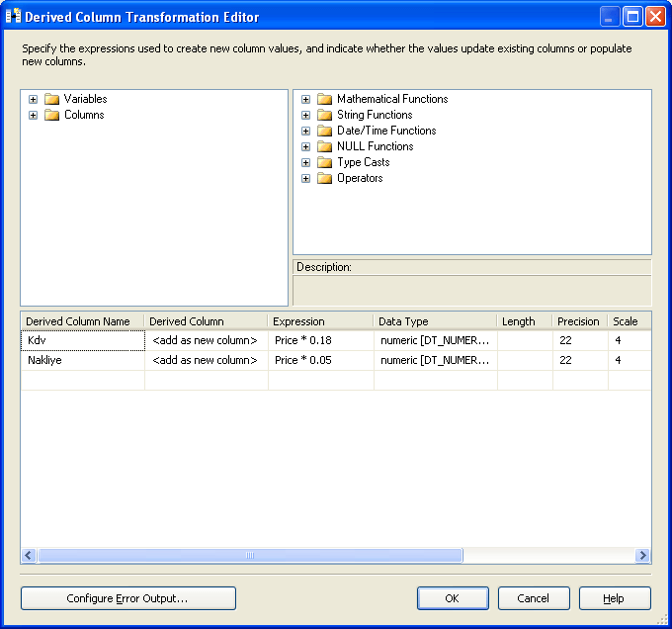Click the Data Type cell in Nakliye row

(436, 360)
